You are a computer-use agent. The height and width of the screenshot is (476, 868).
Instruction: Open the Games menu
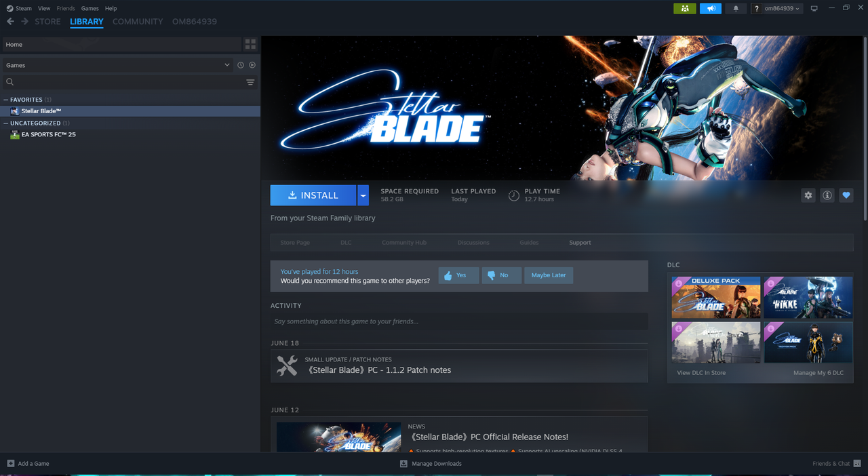point(90,8)
